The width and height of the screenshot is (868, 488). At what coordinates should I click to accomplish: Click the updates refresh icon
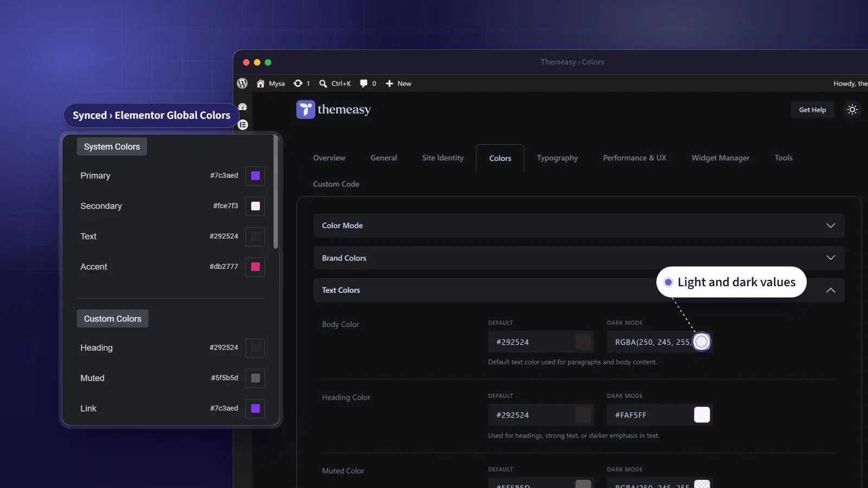pyautogui.click(x=298, y=84)
